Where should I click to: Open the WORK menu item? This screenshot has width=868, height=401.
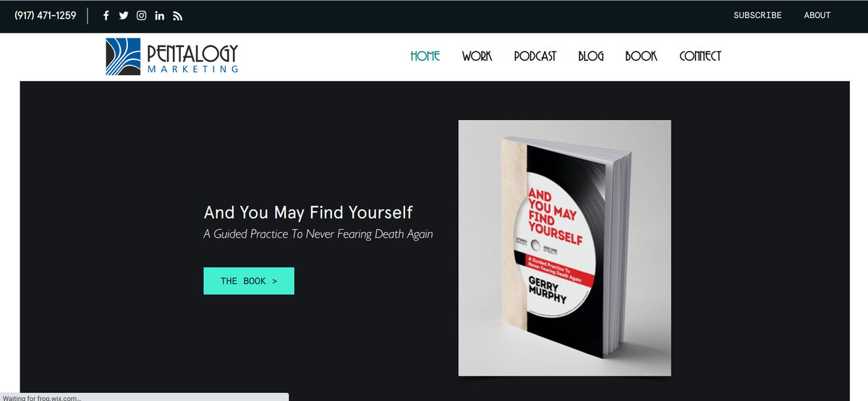pos(477,56)
